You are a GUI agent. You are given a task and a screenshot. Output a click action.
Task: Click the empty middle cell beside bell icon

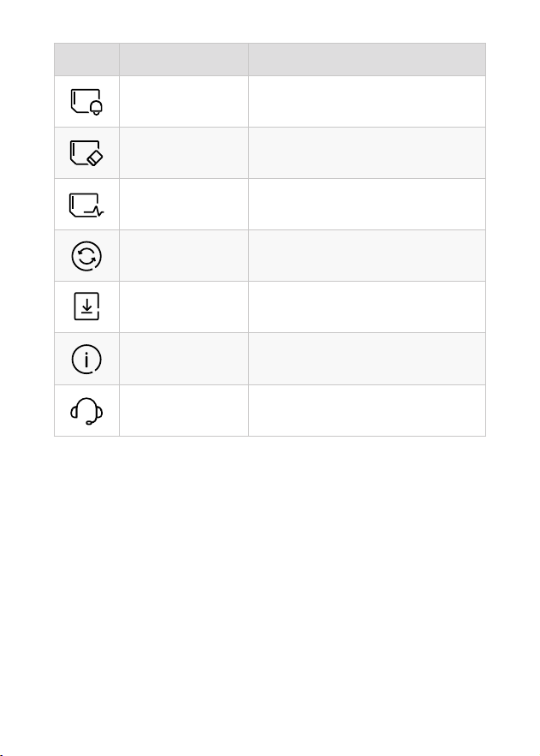(x=184, y=102)
